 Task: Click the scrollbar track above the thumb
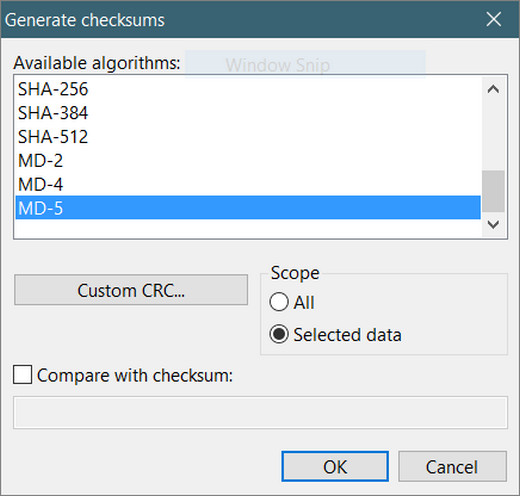point(493,136)
